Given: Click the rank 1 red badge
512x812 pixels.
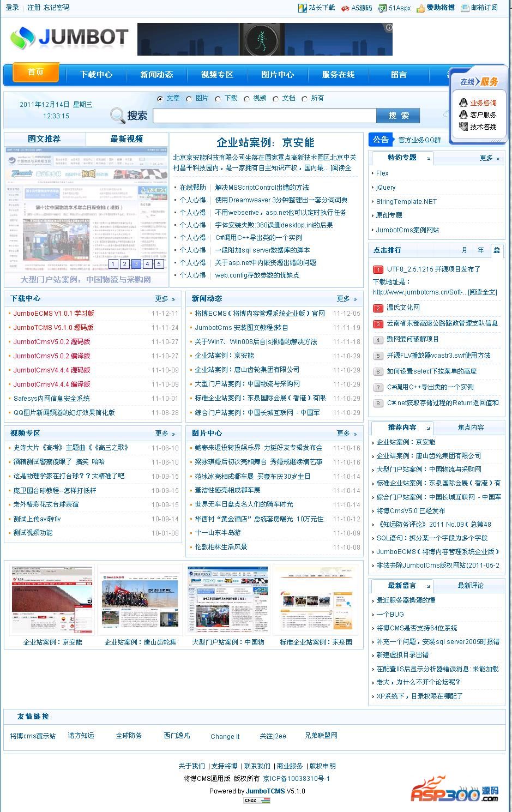Looking at the screenshot, I should point(378,269).
